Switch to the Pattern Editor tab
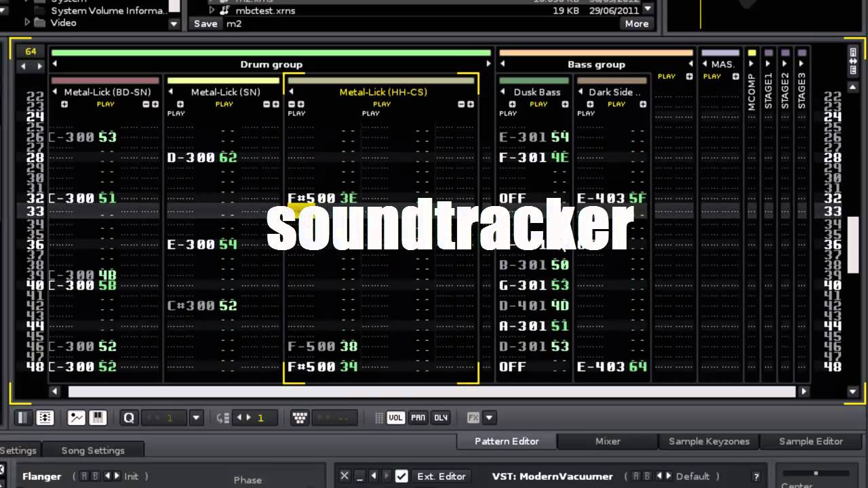Screen dimensions: 868x488 coord(507,441)
